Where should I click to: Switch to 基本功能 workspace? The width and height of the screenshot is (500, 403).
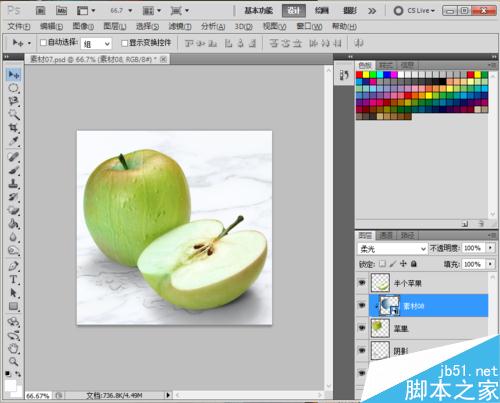click(x=259, y=11)
